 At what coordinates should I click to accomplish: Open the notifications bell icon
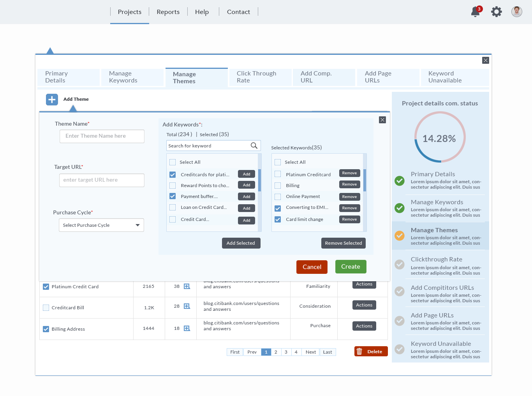coord(476,12)
